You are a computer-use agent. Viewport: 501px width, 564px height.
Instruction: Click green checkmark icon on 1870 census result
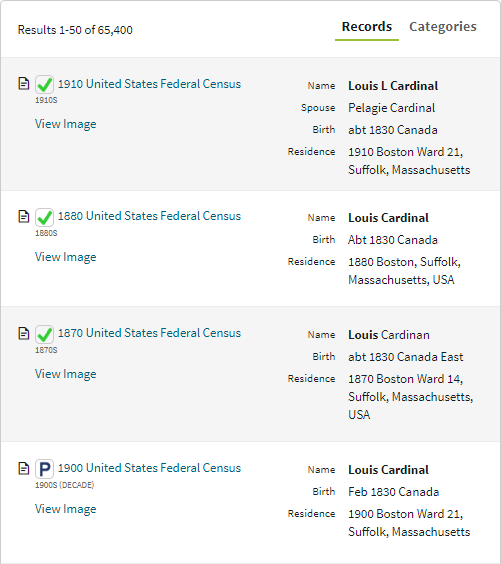click(44, 334)
